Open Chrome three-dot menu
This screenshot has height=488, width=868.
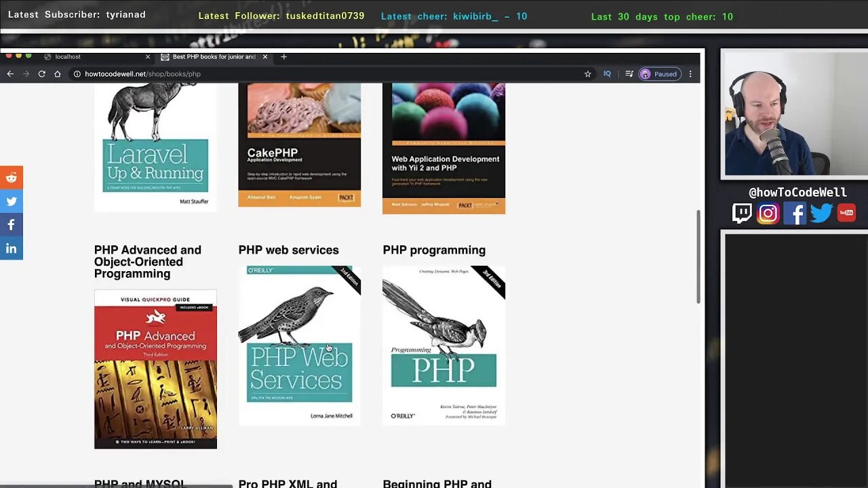(x=690, y=74)
